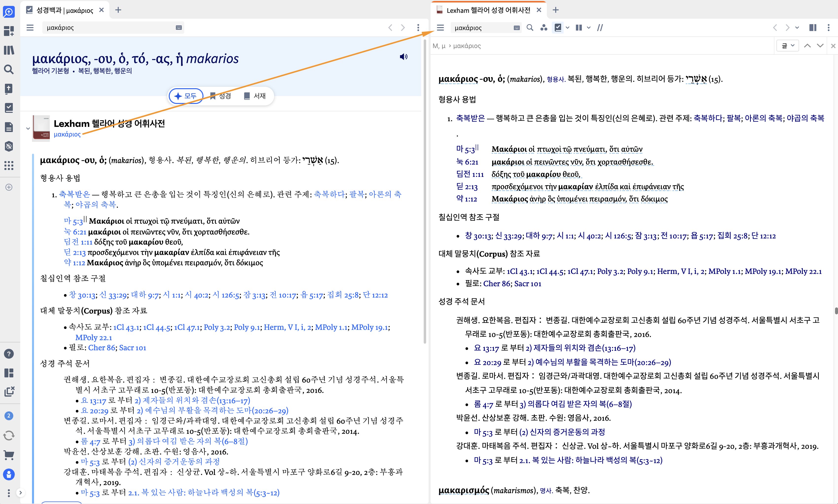
Task: Open the visual filters three-dots icon
Action: click(544, 28)
